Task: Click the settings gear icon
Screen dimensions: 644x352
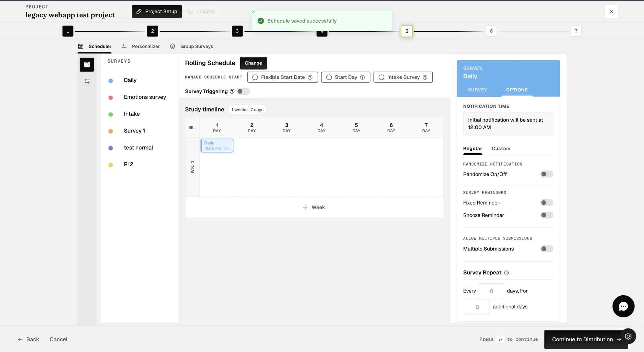Action: click(x=628, y=336)
